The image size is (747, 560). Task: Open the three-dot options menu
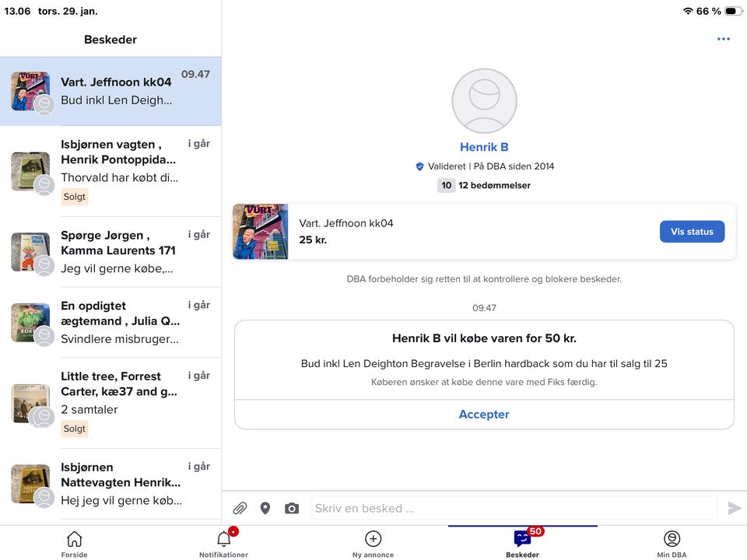coord(723,39)
